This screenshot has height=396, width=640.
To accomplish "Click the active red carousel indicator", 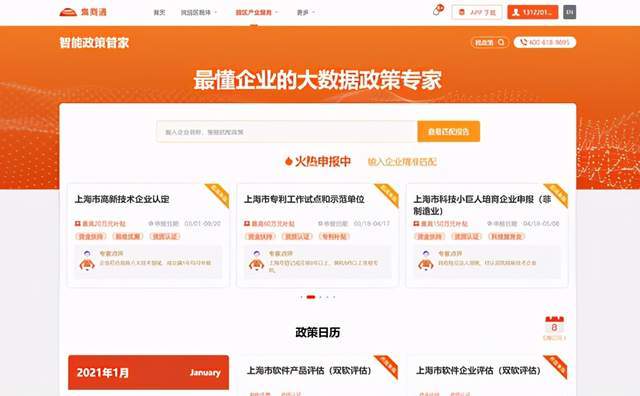I will (x=311, y=297).
